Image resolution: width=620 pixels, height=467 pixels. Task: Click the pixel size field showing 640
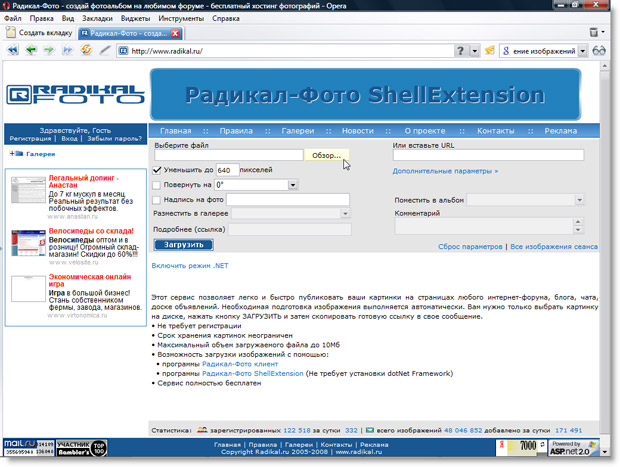(x=227, y=170)
